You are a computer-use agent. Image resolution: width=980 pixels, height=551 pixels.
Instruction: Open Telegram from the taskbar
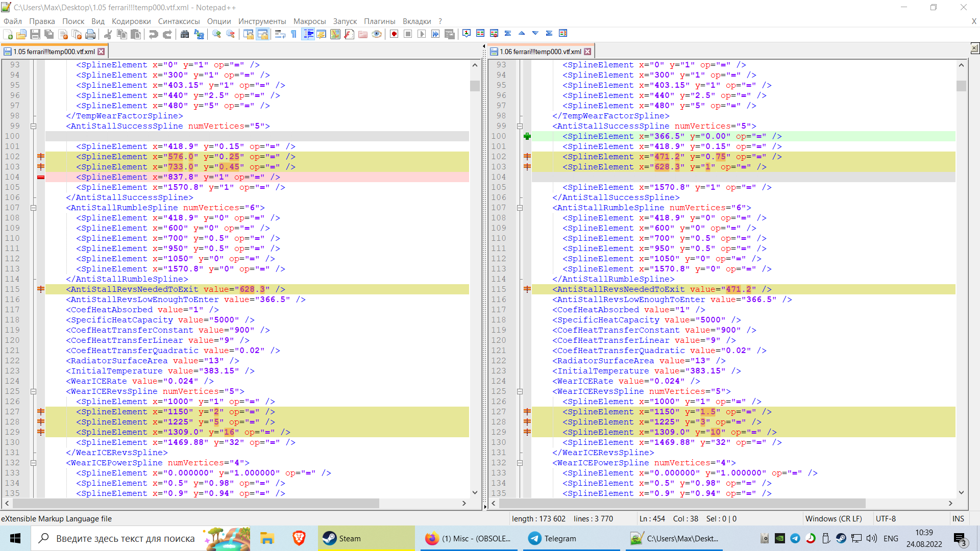pos(572,538)
